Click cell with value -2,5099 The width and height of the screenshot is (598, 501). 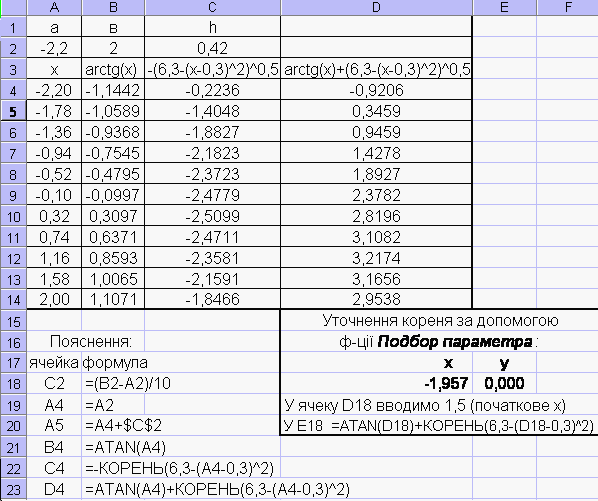pos(212,216)
